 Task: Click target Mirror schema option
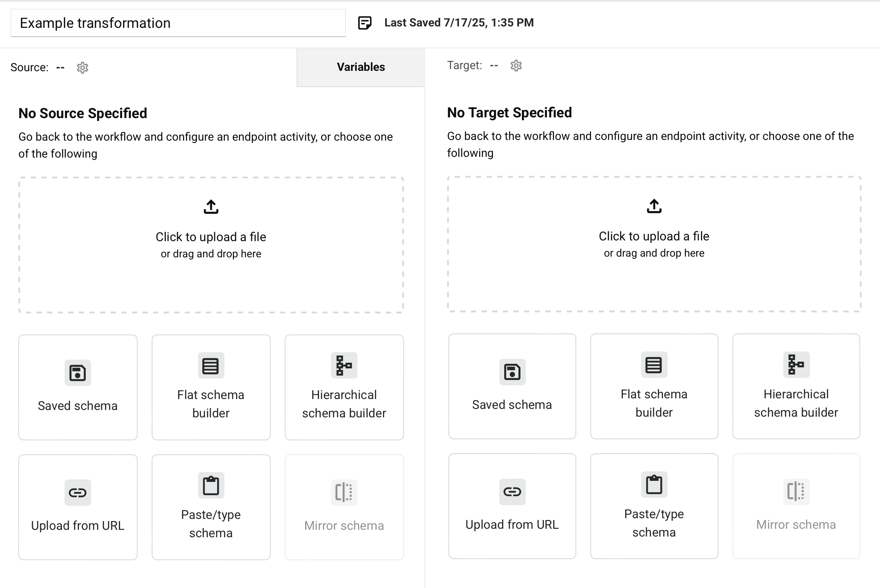(x=796, y=506)
